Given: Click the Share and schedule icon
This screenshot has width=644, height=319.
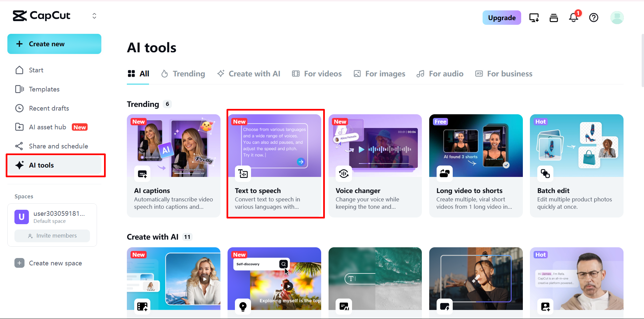Looking at the screenshot, I should (19, 146).
